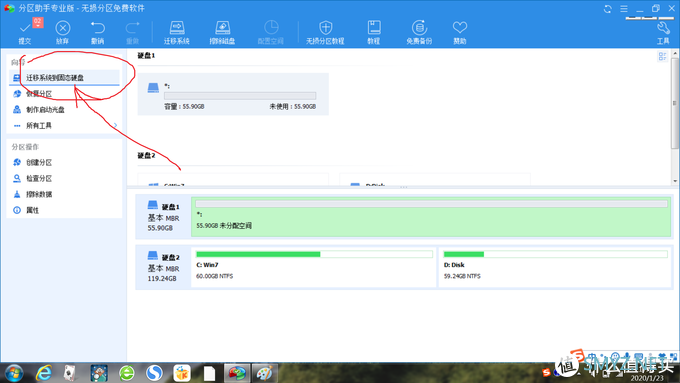Click the 放弃 (Discard) toolbar icon

point(62,28)
